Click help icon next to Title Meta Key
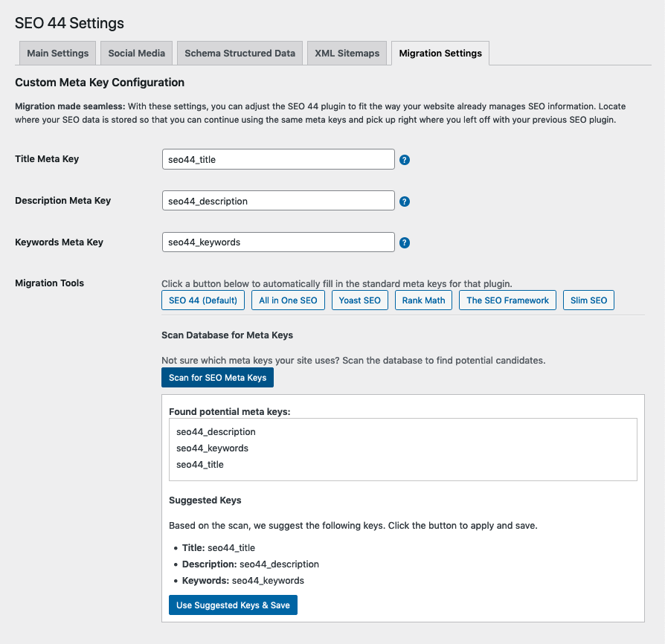 [x=405, y=160]
